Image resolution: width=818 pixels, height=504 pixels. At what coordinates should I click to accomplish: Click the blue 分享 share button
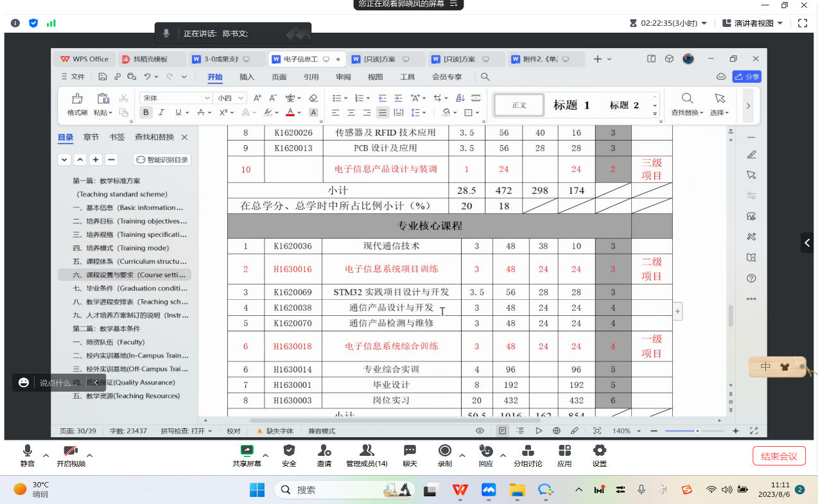747,76
